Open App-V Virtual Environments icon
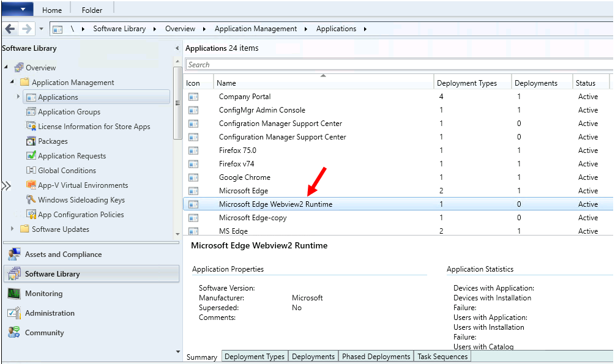 31,185
